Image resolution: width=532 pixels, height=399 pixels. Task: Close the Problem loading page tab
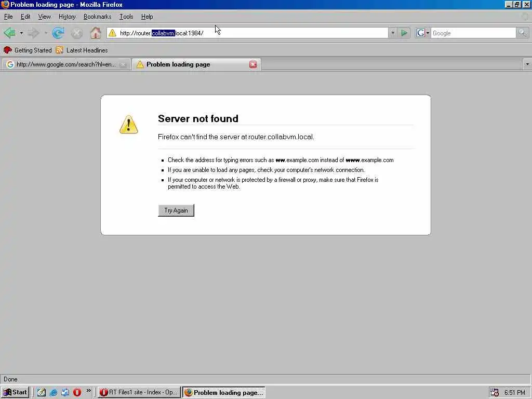pyautogui.click(x=253, y=64)
